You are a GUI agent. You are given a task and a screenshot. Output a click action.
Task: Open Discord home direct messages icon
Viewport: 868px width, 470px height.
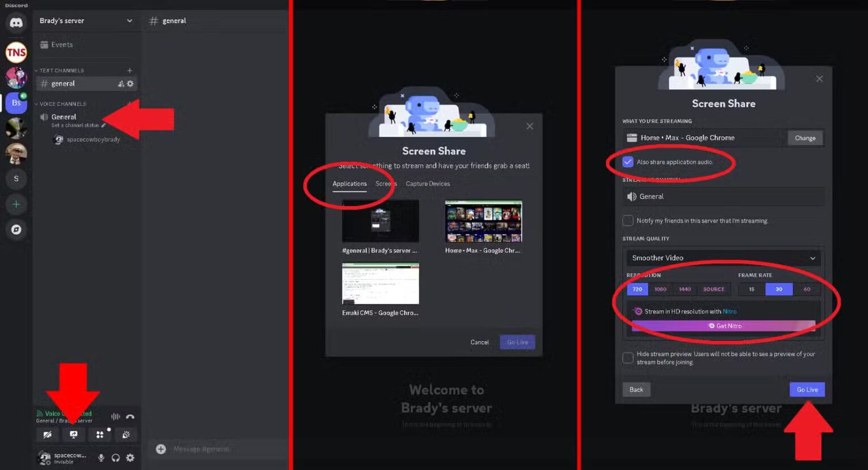pyautogui.click(x=16, y=23)
